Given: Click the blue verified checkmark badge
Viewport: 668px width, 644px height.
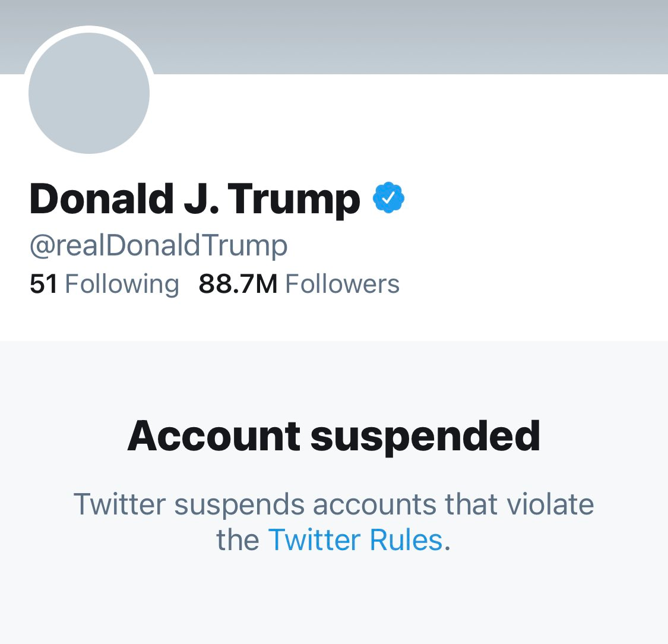Looking at the screenshot, I should click(388, 199).
